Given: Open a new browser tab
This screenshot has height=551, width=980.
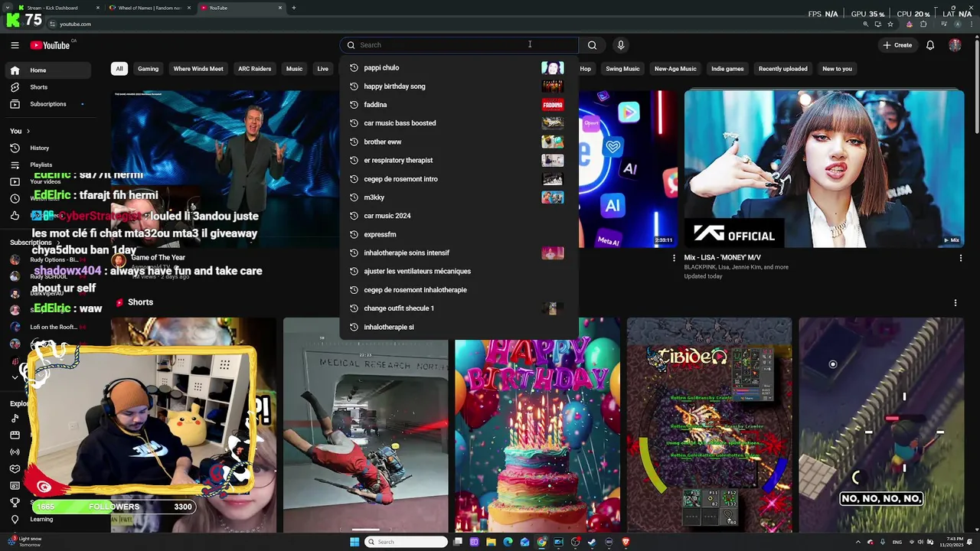Looking at the screenshot, I should (294, 8).
